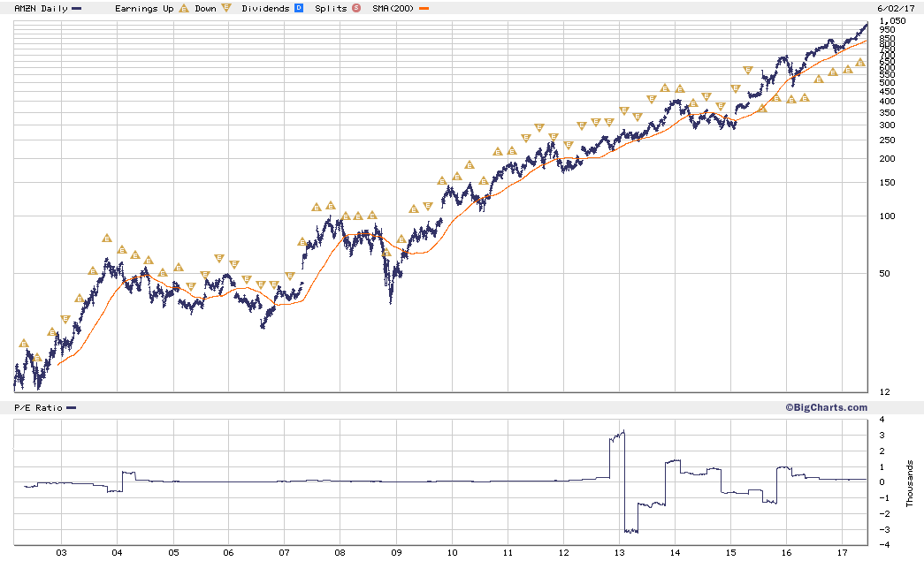Screen dimensions: 924x561
Task: Click the 17 year label on time axis
Action: tap(842, 553)
